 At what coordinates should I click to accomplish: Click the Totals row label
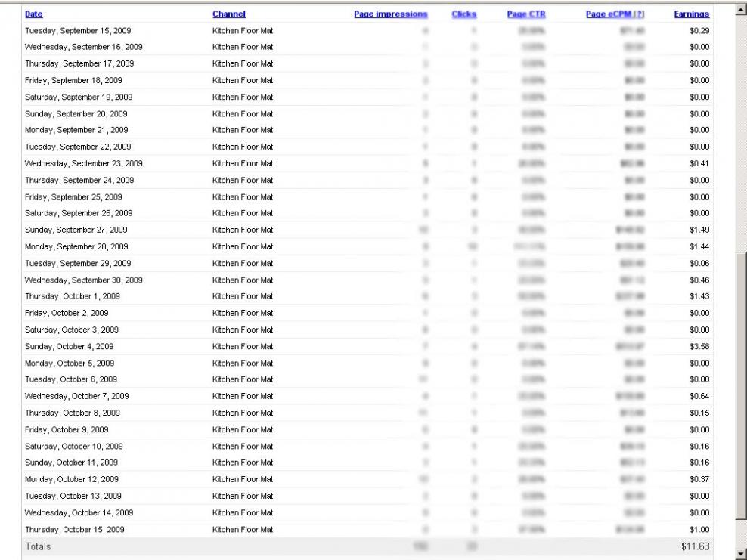38,546
